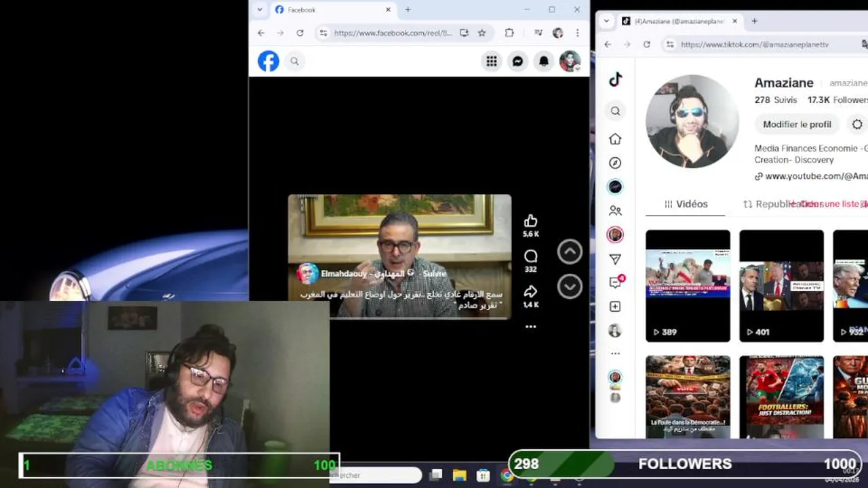
Task: Open File Explorer from the taskbar
Action: tap(459, 475)
